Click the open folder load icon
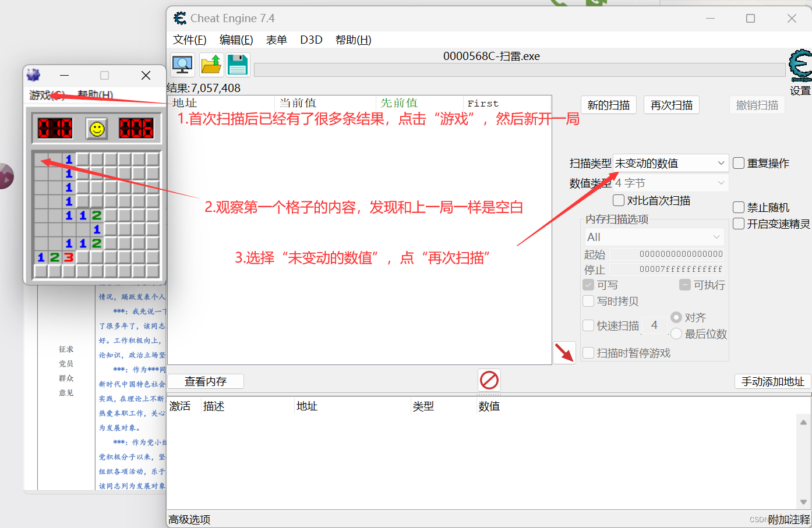 pyautogui.click(x=211, y=65)
